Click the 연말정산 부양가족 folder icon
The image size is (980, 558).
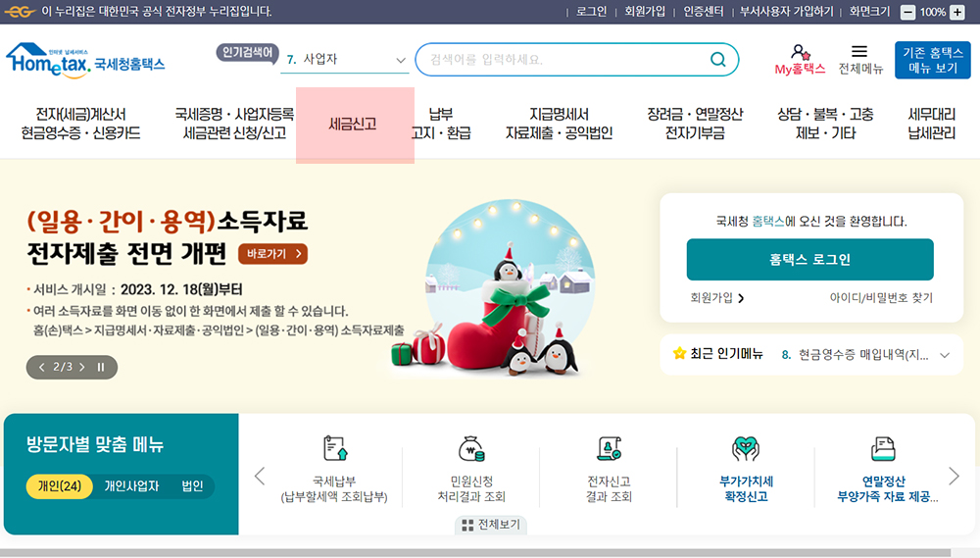[x=883, y=448]
